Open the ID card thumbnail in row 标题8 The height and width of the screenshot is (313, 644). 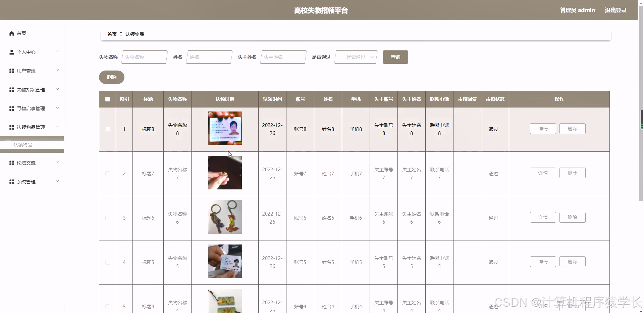pyautogui.click(x=225, y=128)
